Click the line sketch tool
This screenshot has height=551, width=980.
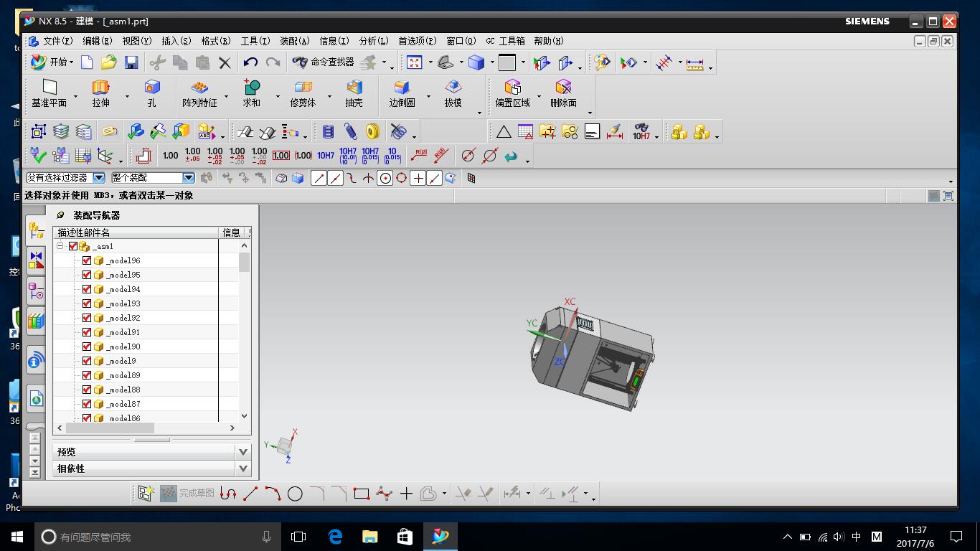tap(250, 494)
